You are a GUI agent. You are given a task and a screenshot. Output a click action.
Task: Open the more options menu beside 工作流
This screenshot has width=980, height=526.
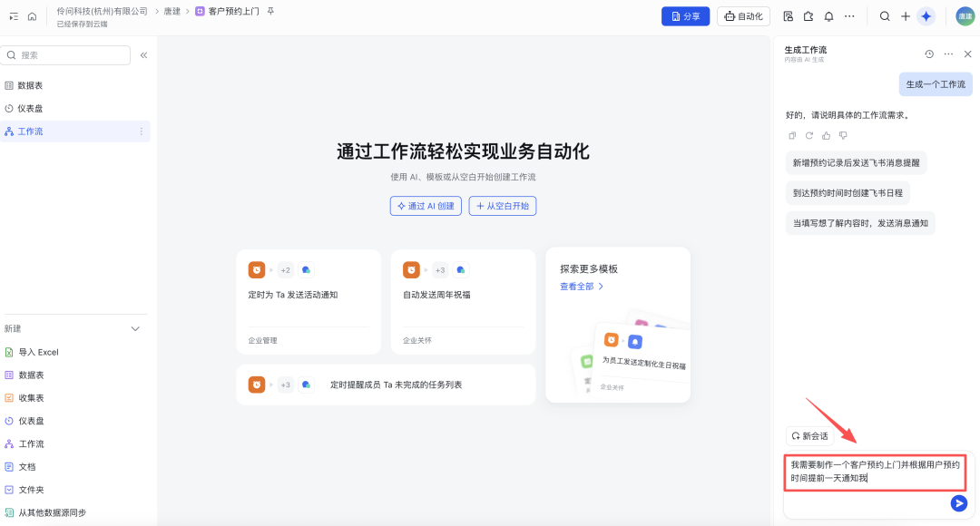tap(141, 131)
